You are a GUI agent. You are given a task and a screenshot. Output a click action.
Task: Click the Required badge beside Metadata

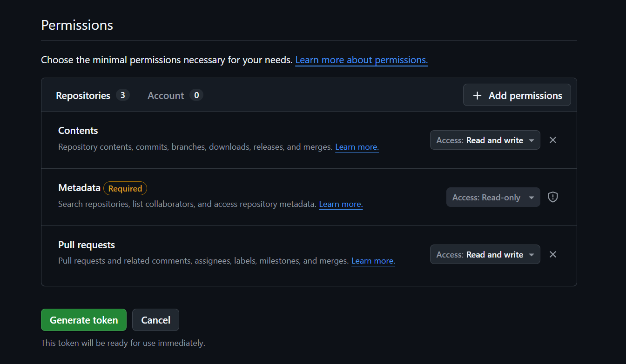pyautogui.click(x=125, y=188)
